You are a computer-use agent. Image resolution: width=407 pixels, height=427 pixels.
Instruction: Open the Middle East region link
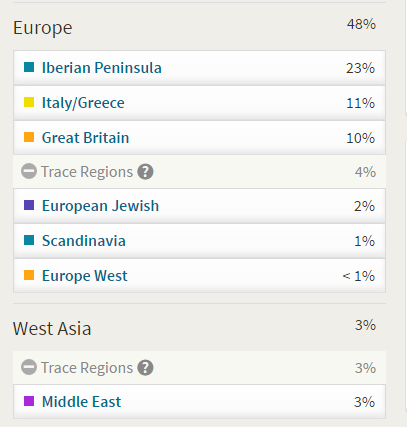click(81, 401)
